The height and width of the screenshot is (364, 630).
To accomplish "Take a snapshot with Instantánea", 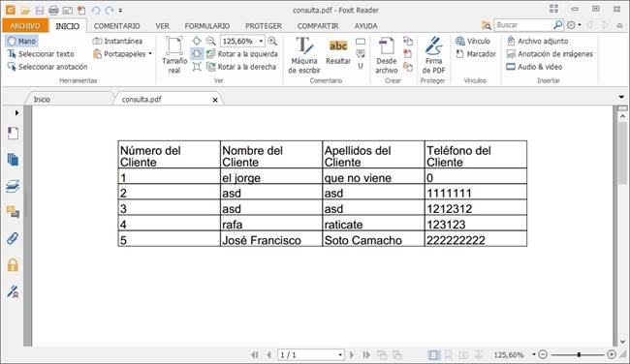I will tap(117, 41).
